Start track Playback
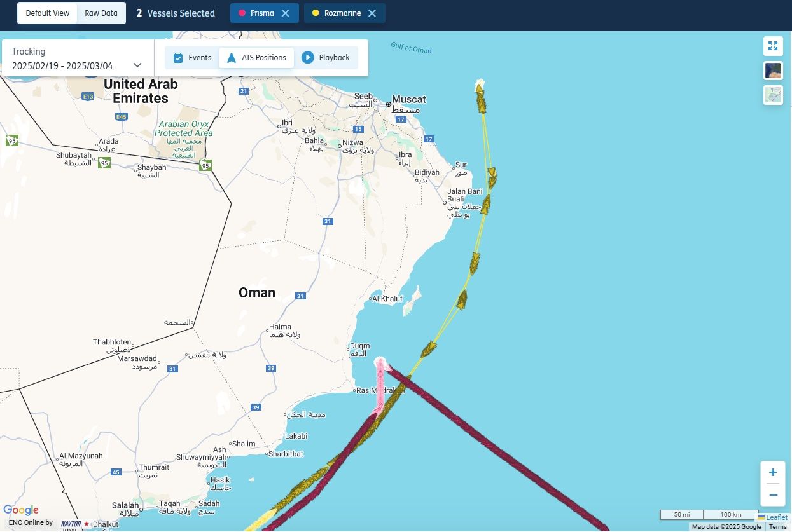792x532 pixels. click(326, 58)
